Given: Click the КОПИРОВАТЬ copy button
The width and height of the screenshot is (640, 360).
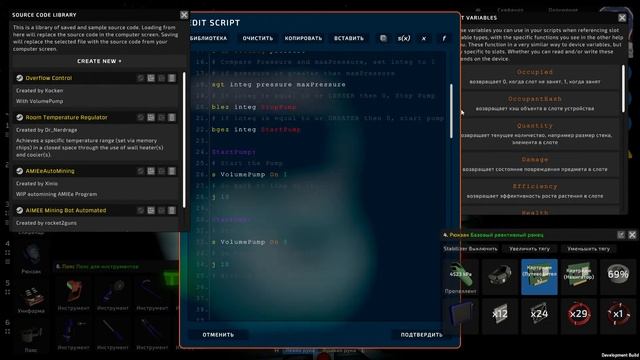Looking at the screenshot, I should [303, 38].
